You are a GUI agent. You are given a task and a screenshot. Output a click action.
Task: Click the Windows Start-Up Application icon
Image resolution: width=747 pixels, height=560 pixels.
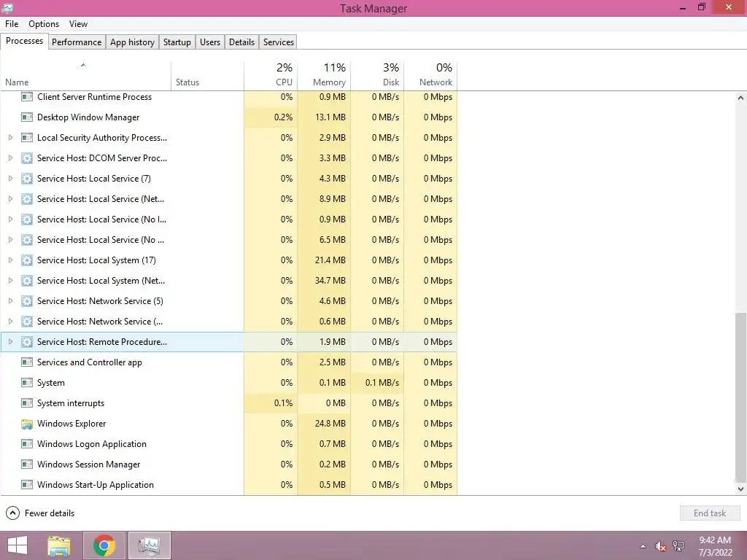(27, 485)
